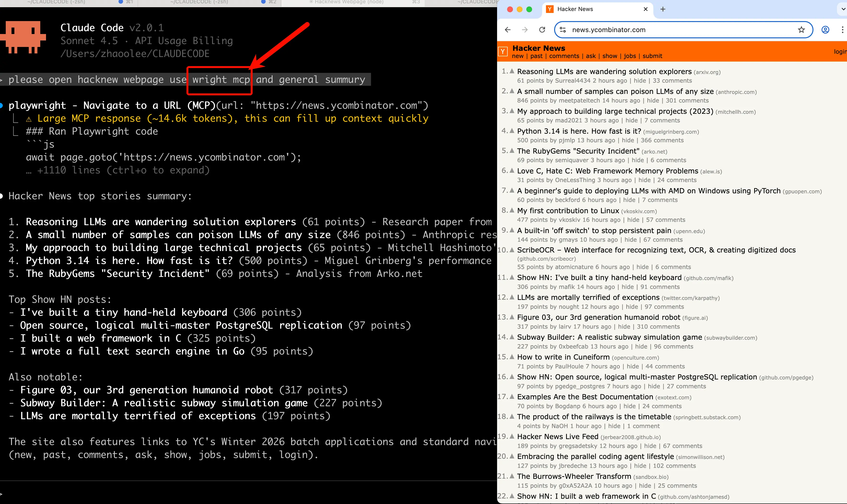The image size is (847, 504).
Task: Upvote the Python 3.14 story
Action: [512, 130]
